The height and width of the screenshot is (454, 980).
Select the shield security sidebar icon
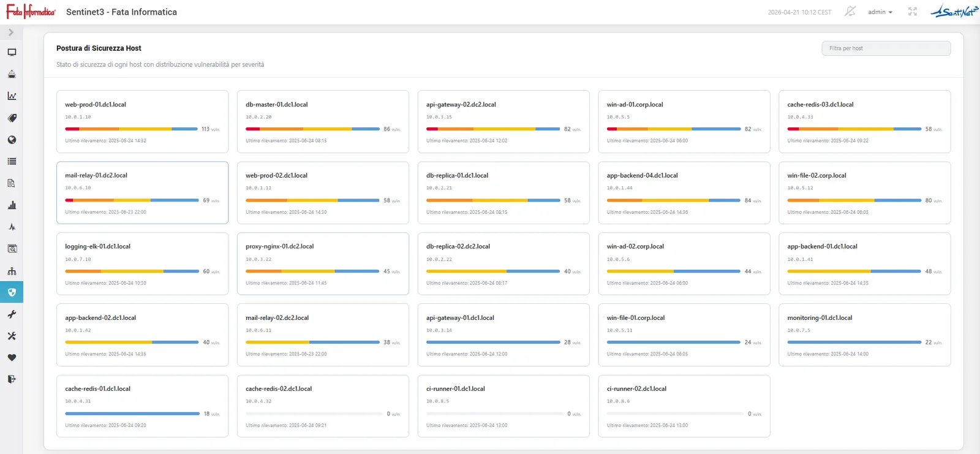coord(12,292)
